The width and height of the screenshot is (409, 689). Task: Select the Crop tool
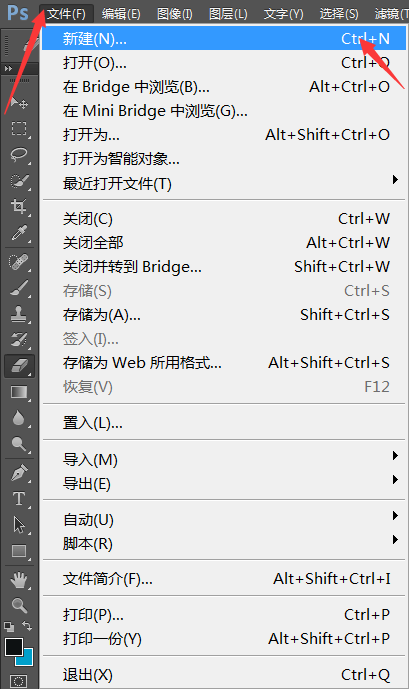coord(19,207)
